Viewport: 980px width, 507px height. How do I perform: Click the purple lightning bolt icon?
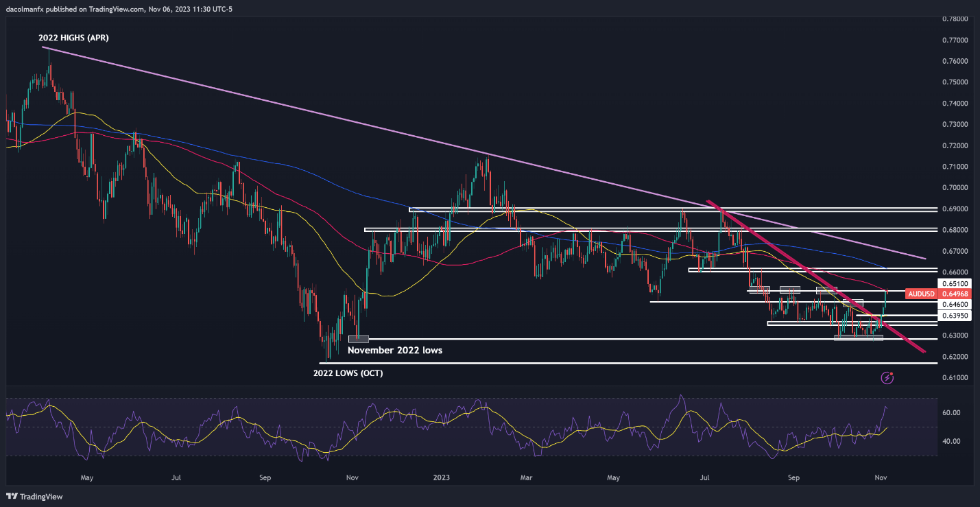pos(887,377)
